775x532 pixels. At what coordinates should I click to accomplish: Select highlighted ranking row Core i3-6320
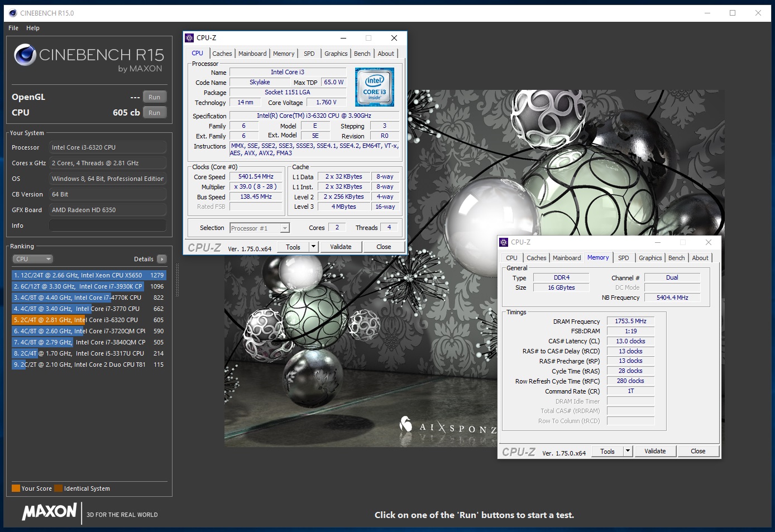click(89, 320)
